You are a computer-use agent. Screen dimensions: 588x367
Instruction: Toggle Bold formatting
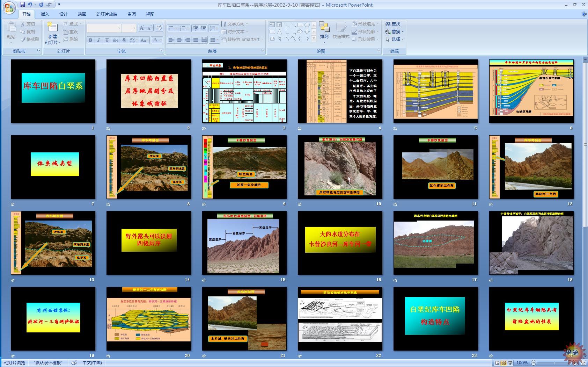click(x=90, y=40)
